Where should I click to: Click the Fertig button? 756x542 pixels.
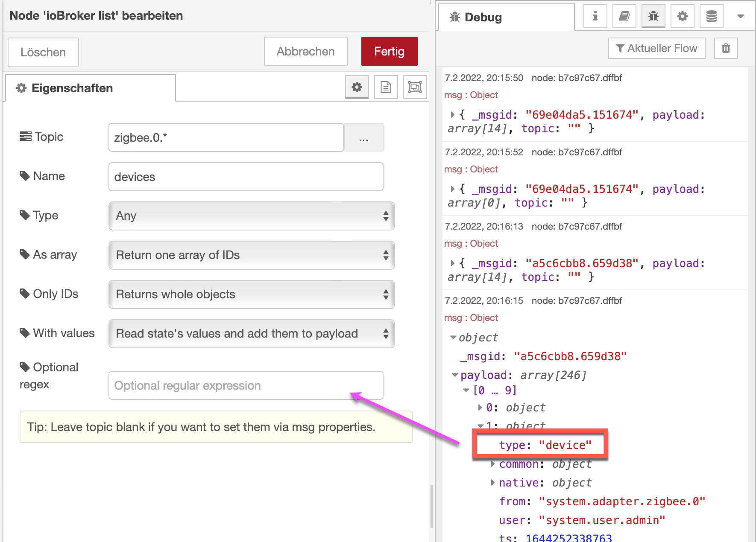coord(389,51)
